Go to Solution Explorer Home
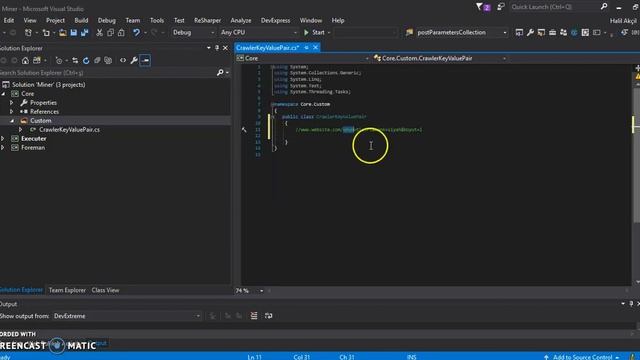Screen dimensions: 640x360 pyautogui.click(x=25, y=60)
